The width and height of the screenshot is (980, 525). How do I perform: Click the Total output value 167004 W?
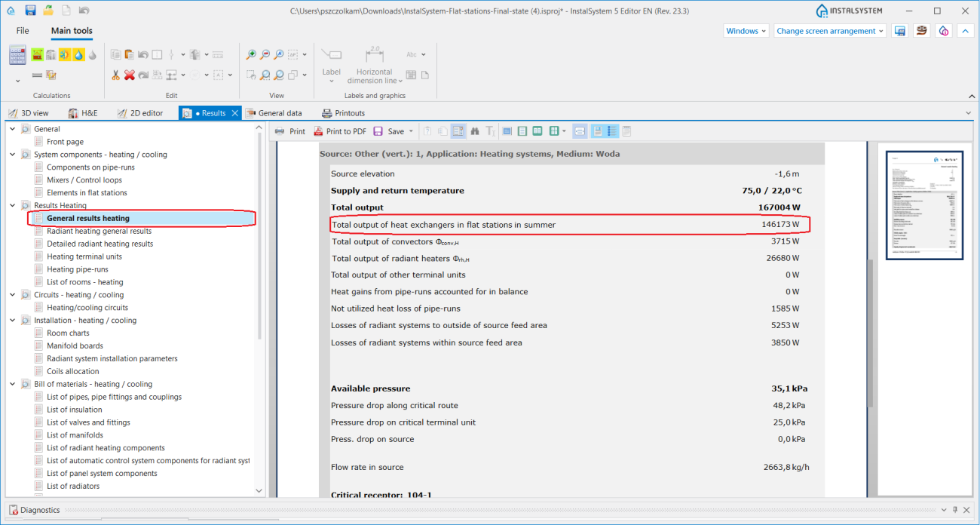(x=779, y=207)
